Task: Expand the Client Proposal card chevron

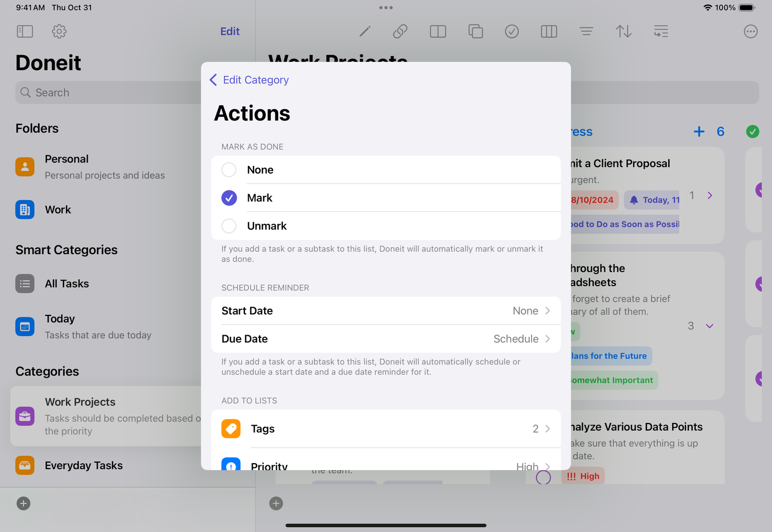Action: pos(710,195)
